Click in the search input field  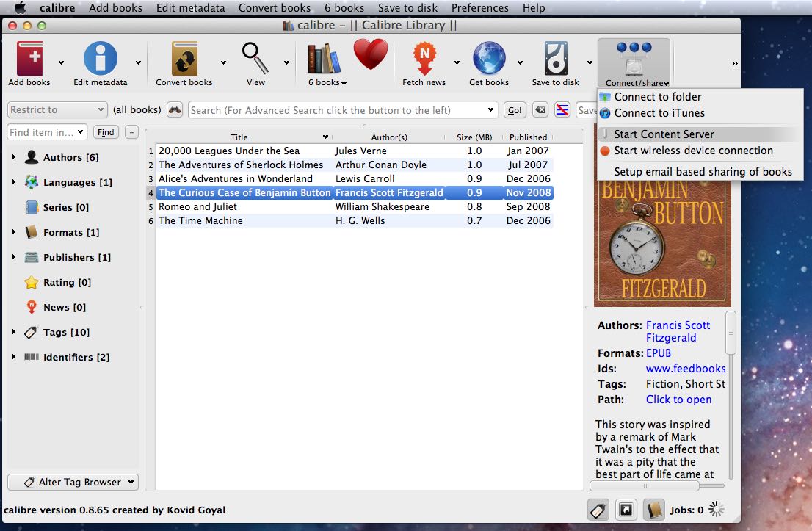coord(336,110)
